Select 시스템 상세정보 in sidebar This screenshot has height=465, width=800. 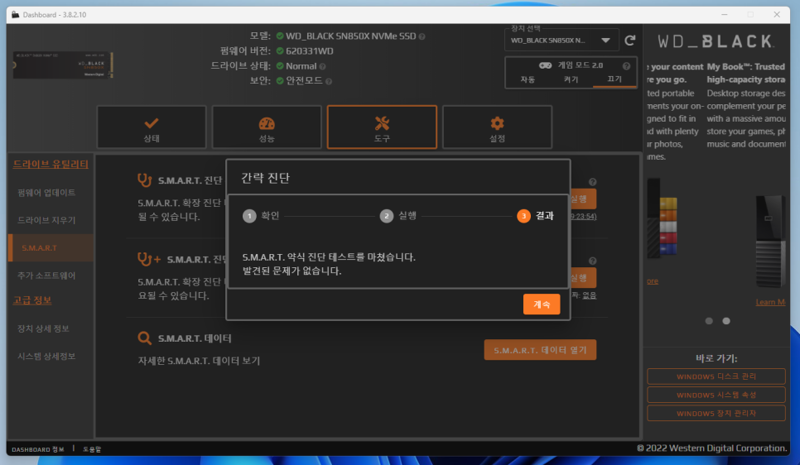[x=46, y=356]
